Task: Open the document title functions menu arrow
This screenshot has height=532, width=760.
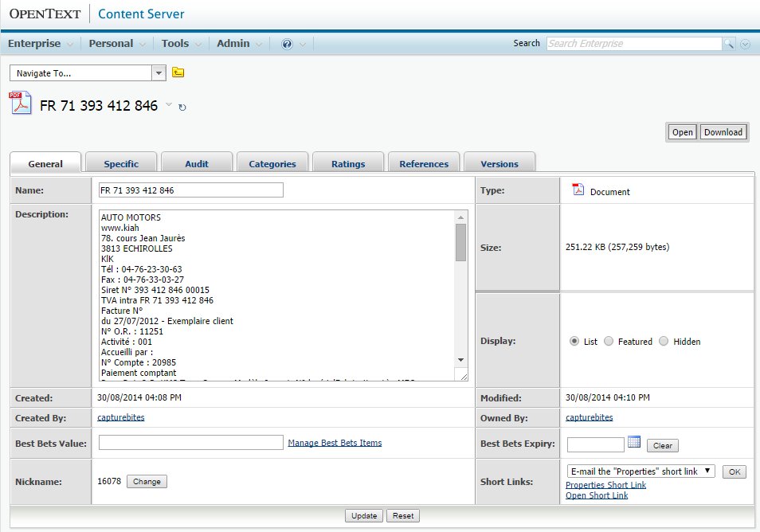Action: tap(168, 105)
